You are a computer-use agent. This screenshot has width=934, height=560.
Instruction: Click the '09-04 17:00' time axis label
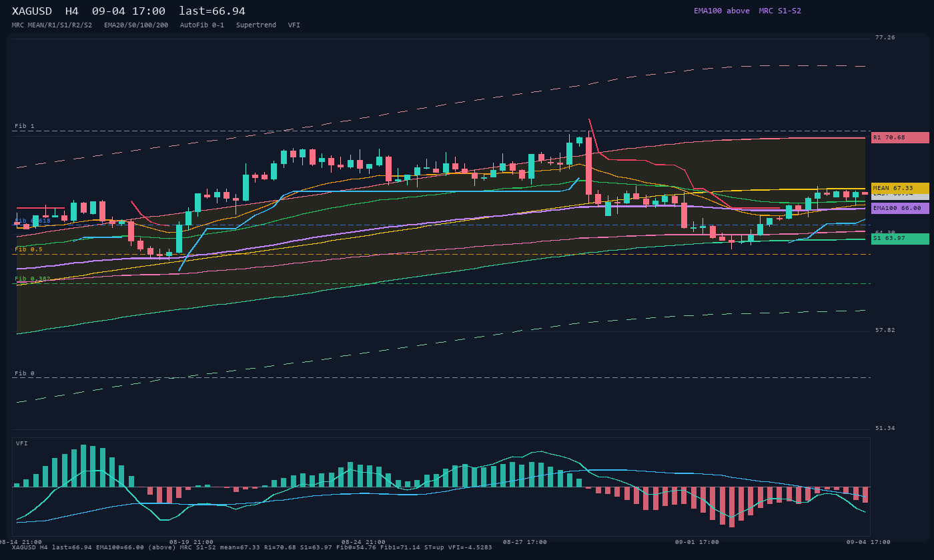869,542
